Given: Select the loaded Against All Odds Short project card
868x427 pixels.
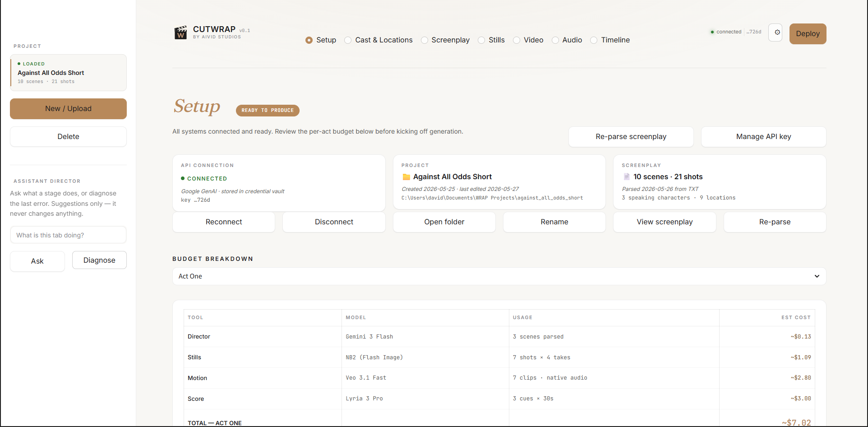Looking at the screenshot, I should 68,73.
